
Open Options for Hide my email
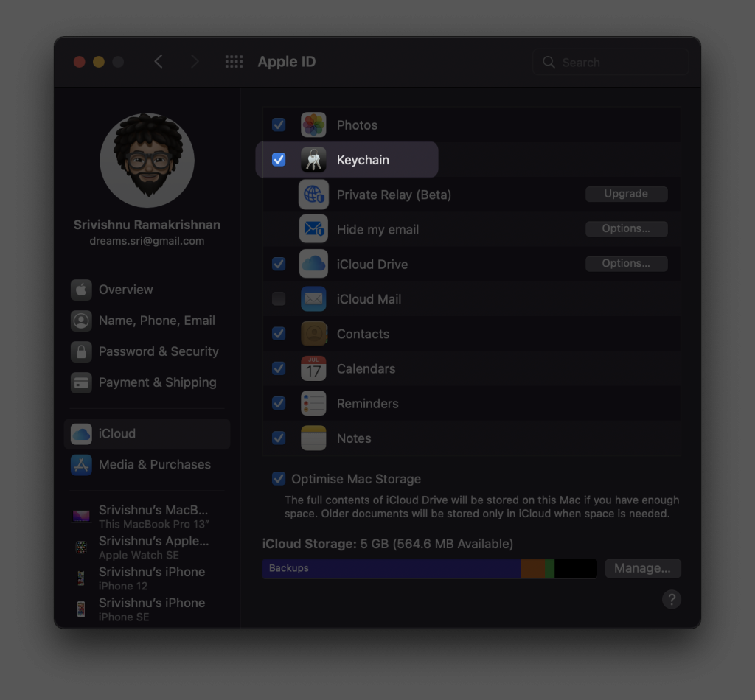627,228
